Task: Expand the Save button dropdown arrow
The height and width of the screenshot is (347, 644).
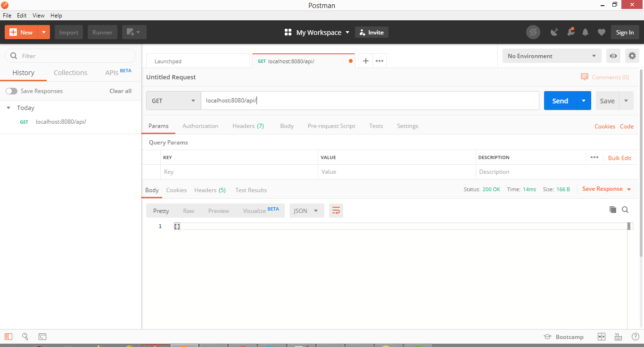Action: [x=626, y=101]
